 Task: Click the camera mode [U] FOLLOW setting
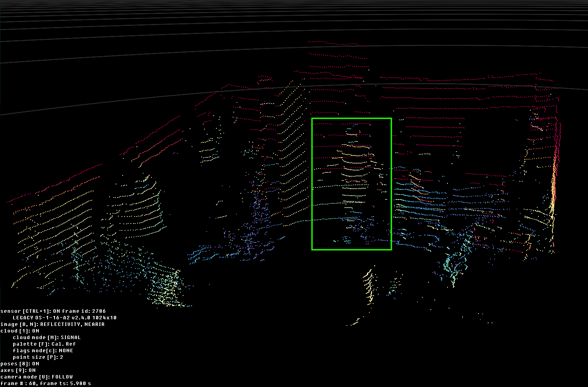[x=36, y=377]
